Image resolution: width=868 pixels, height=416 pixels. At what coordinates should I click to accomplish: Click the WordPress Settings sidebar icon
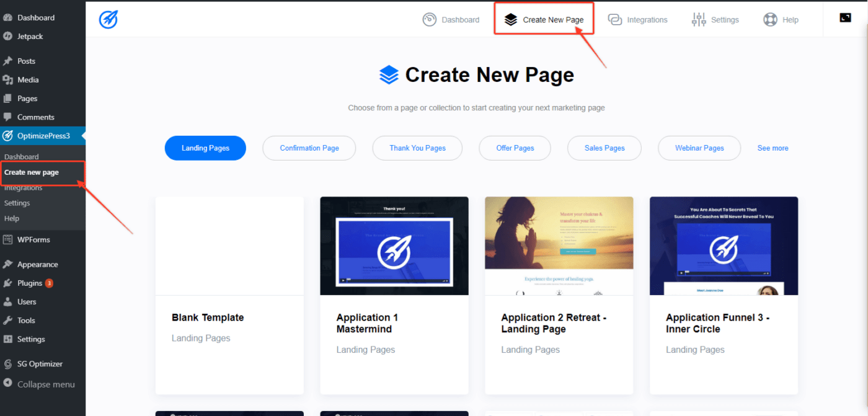tap(7, 339)
